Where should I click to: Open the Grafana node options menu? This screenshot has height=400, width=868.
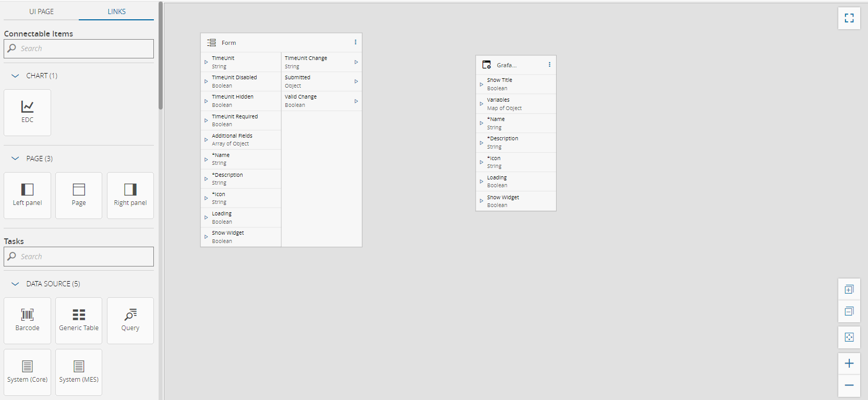(549, 65)
